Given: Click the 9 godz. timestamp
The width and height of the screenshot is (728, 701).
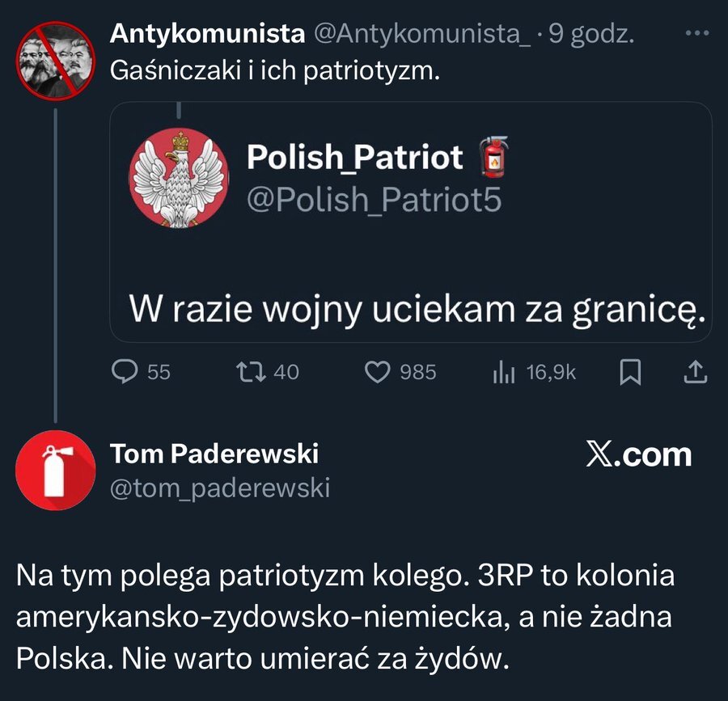Looking at the screenshot, I should point(592,34).
